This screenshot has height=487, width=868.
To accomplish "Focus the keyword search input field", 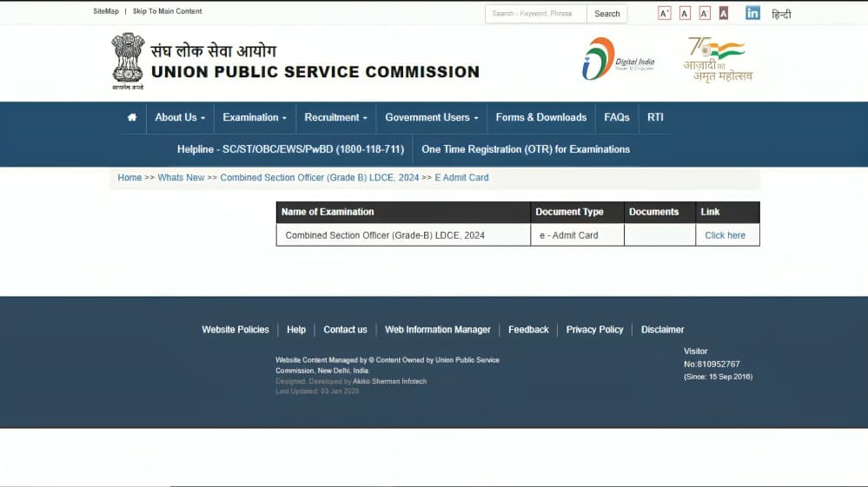I will [x=536, y=14].
